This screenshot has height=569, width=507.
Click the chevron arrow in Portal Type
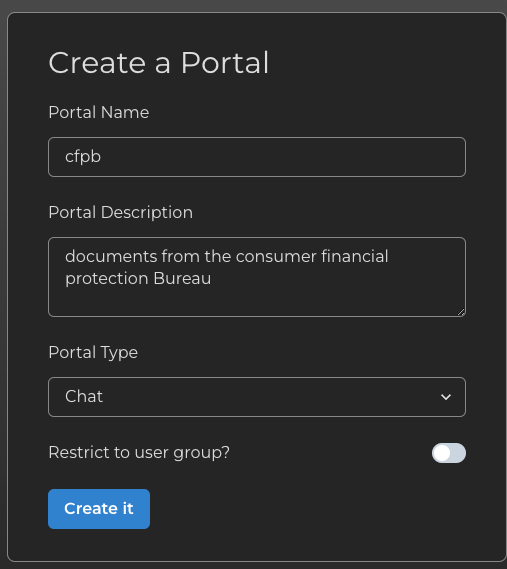[446, 397]
